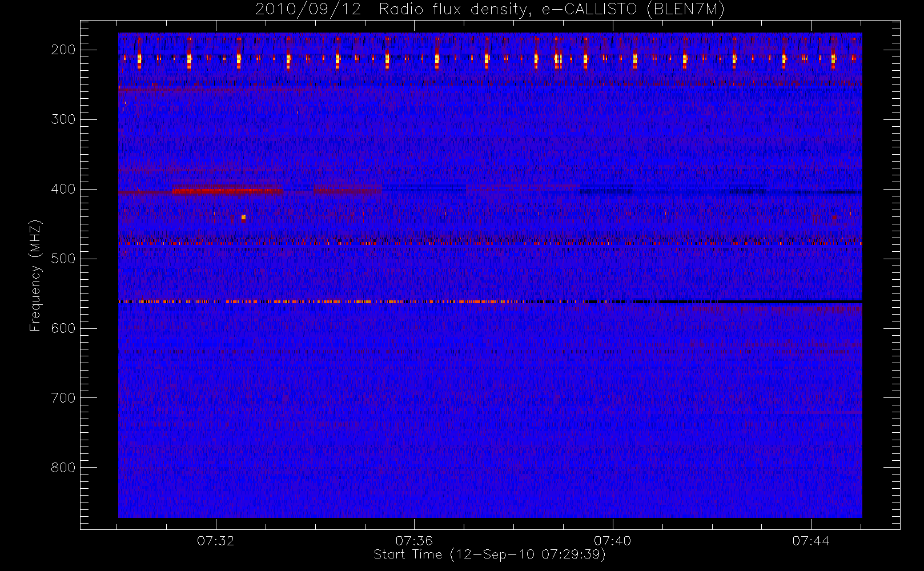Screen dimensions: 924x571
Task: Click the 200 frequency tick label
Action: pos(63,50)
